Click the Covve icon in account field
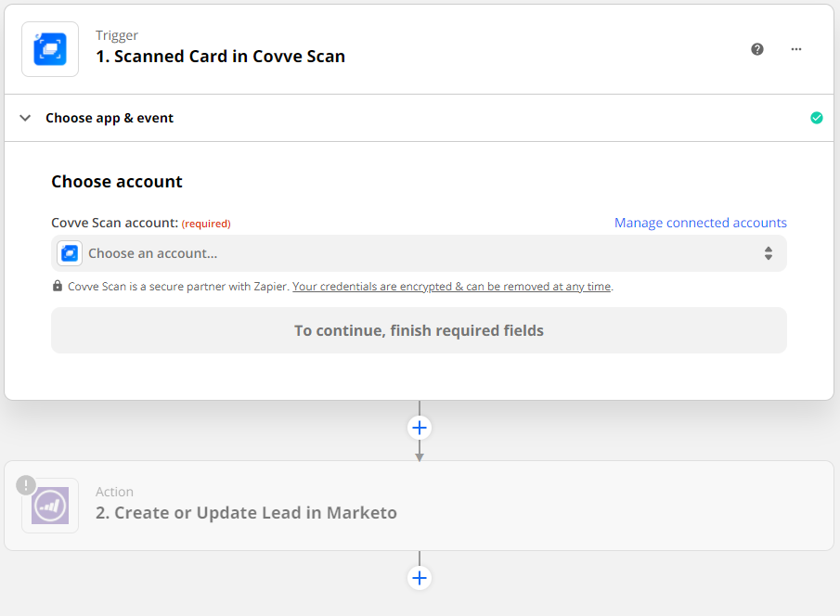840x616 pixels. coord(70,253)
